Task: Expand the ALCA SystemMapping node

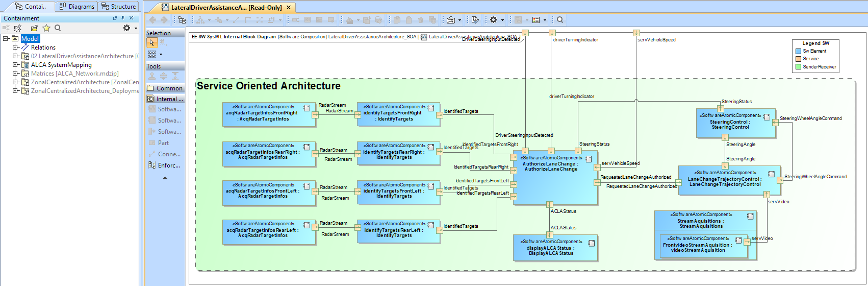Action: coord(15,65)
